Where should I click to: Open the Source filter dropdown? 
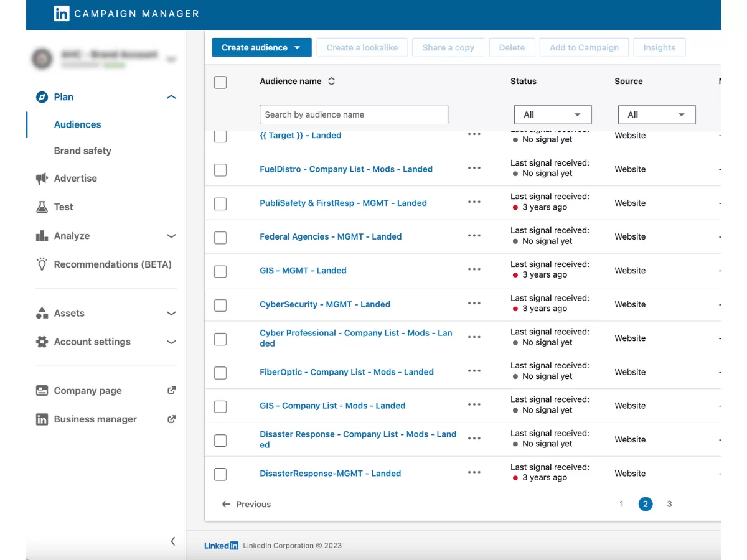(x=656, y=114)
